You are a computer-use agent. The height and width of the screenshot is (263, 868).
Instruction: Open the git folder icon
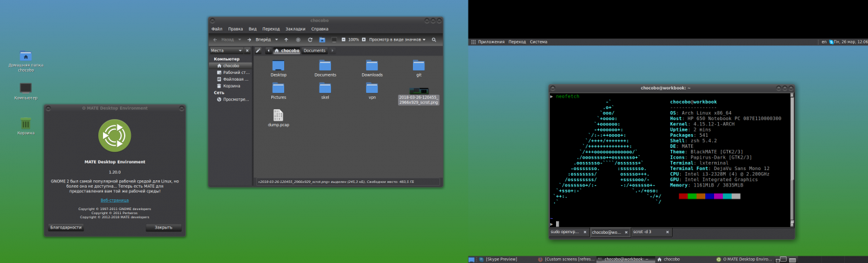(418, 65)
